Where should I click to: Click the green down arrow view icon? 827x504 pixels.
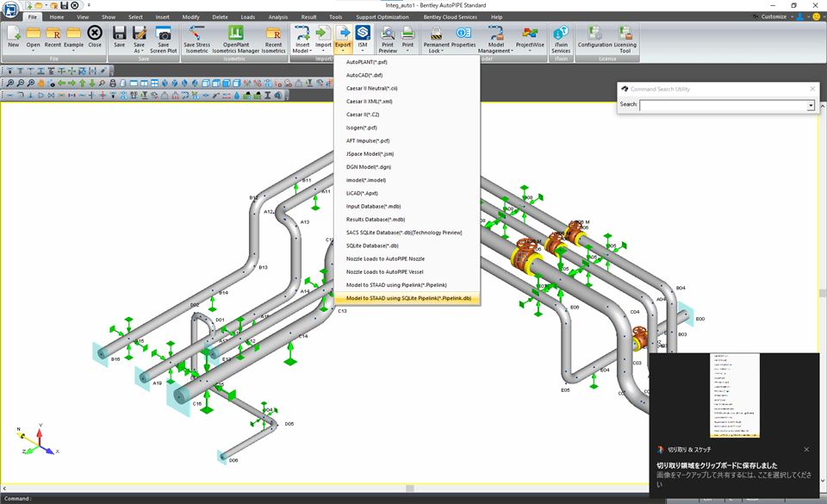[92, 84]
